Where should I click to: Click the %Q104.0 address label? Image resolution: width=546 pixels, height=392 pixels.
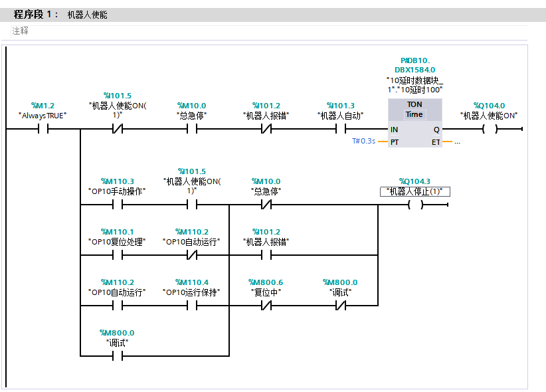click(x=490, y=106)
